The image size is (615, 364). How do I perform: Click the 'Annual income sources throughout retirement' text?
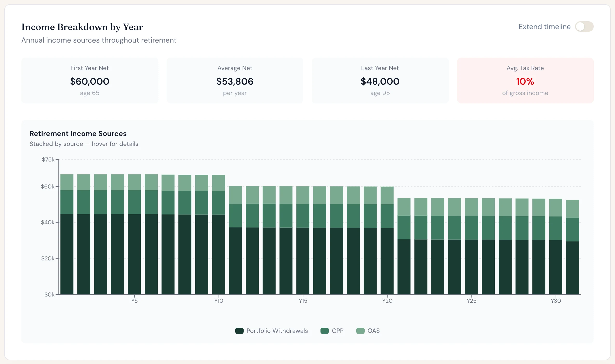pos(99,40)
